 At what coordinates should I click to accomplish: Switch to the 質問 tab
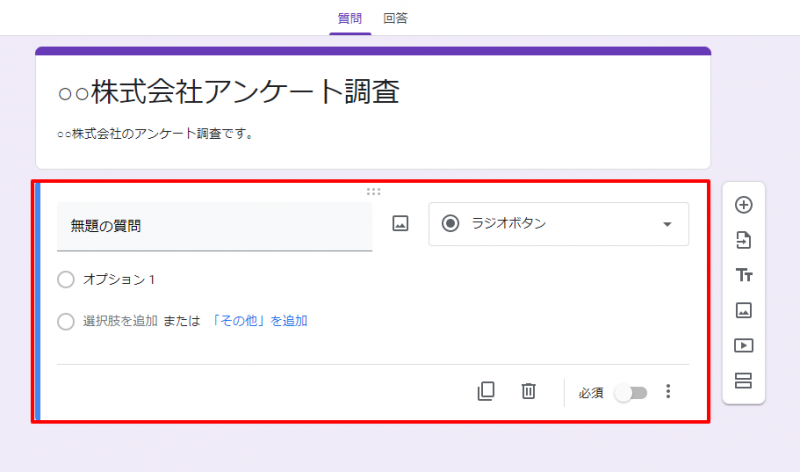coord(350,18)
